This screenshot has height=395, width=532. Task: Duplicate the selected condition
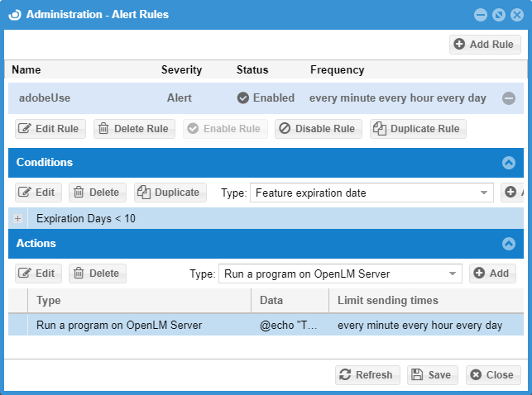170,193
